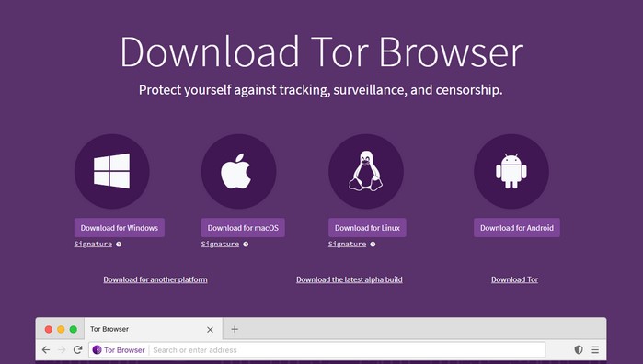Follow Download the latest alpha build link
The height and width of the screenshot is (364, 643).
[350, 279]
